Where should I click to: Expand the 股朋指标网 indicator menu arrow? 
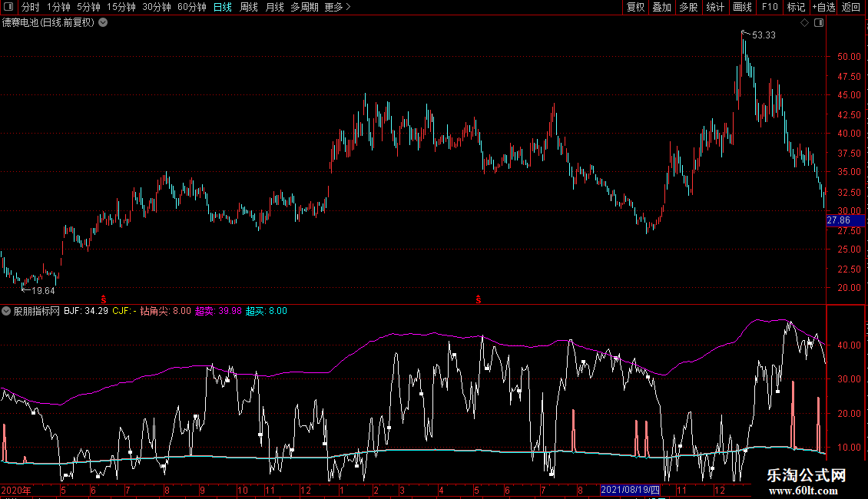pyautogui.click(x=6, y=311)
